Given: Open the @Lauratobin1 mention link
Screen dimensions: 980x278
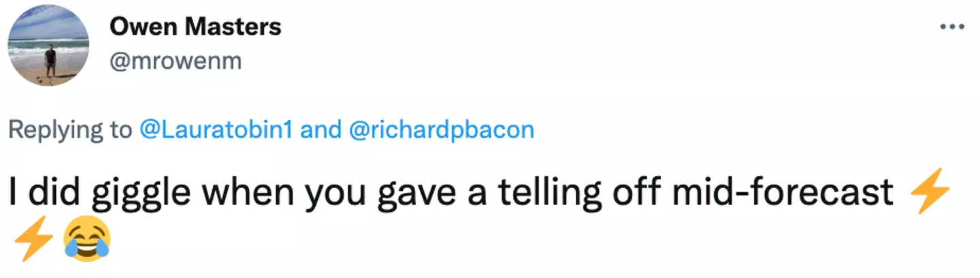Looking at the screenshot, I should pos(215,130).
